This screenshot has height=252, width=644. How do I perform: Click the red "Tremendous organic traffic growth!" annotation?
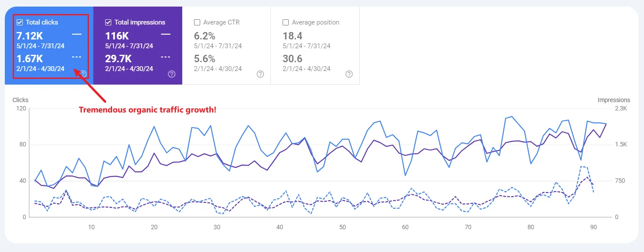[x=147, y=110]
